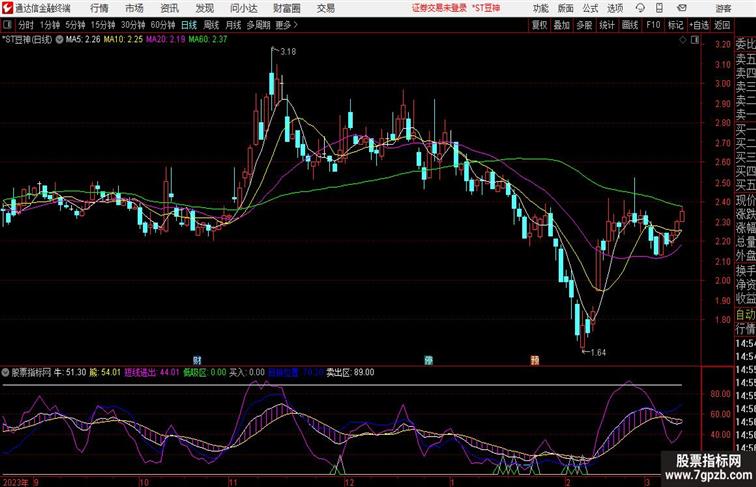Click the 多股 multi-stock button

[584, 25]
